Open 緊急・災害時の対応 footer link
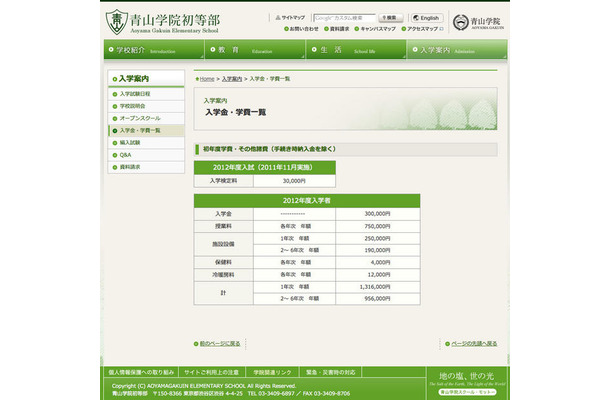 coord(330,372)
